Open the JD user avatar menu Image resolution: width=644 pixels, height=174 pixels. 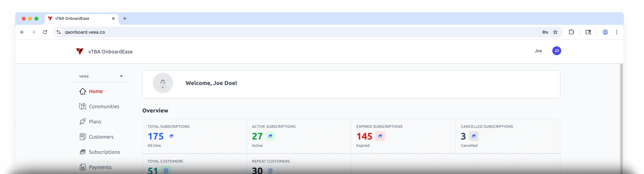coord(557,51)
